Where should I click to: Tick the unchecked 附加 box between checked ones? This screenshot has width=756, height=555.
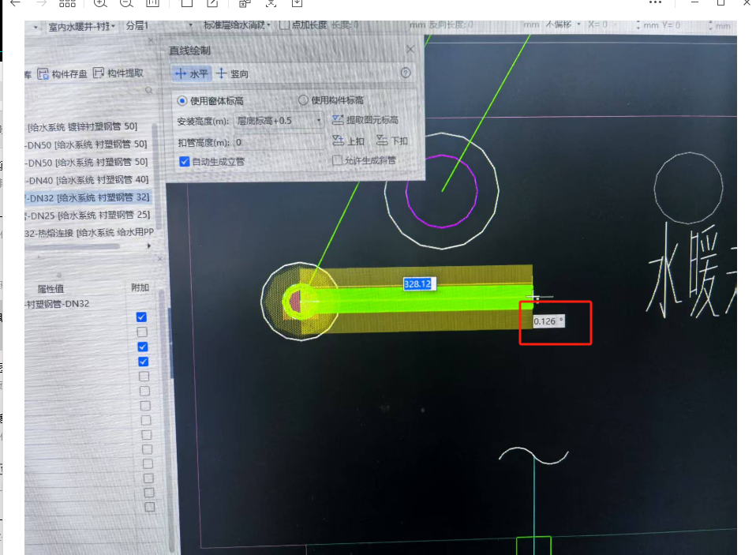(142, 332)
